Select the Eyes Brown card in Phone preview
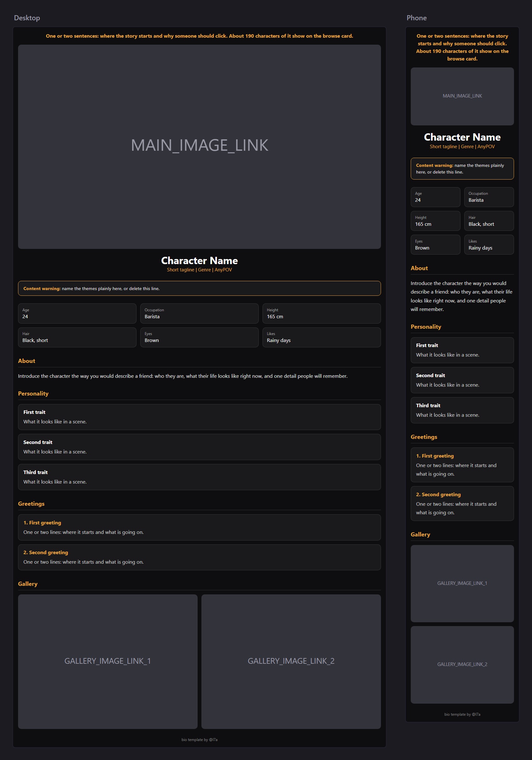This screenshot has height=760, width=532. [435, 244]
